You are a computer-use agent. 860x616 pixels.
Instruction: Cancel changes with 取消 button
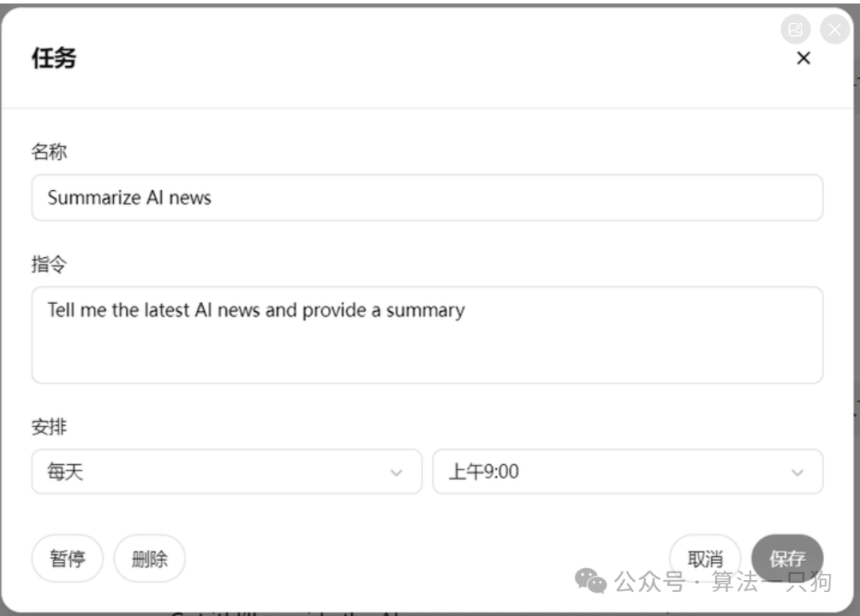[705, 559]
